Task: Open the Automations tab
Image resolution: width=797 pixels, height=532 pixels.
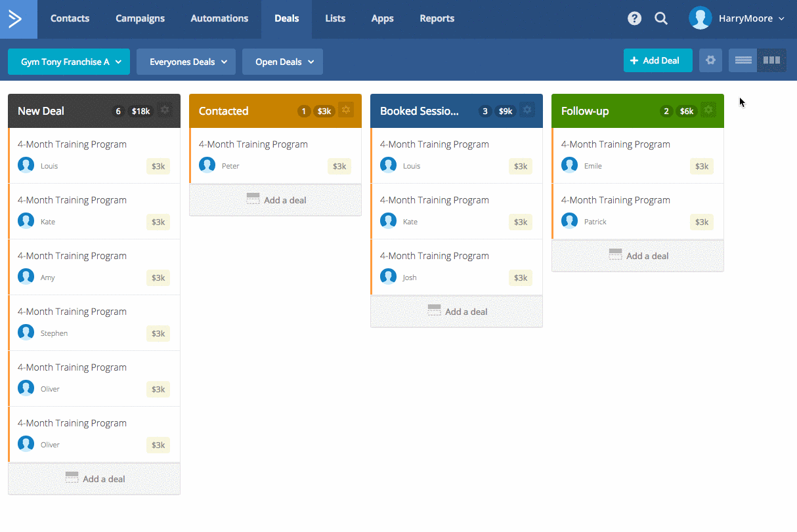Action: 219,18
